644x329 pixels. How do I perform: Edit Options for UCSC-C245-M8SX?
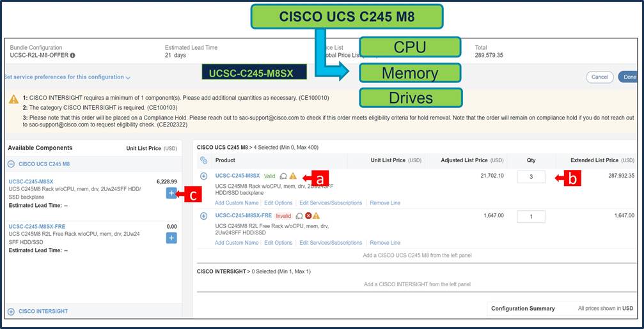278,203
